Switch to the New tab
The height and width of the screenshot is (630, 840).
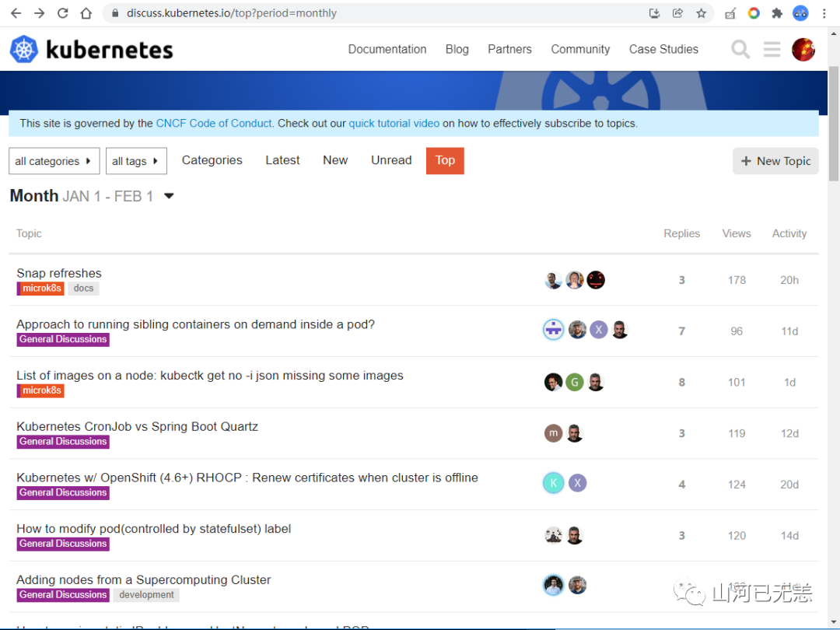[x=335, y=160]
